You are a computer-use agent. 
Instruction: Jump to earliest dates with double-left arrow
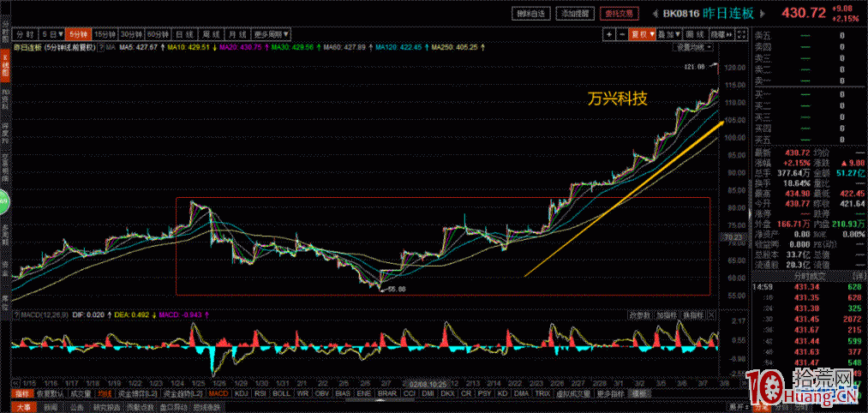pos(15,382)
